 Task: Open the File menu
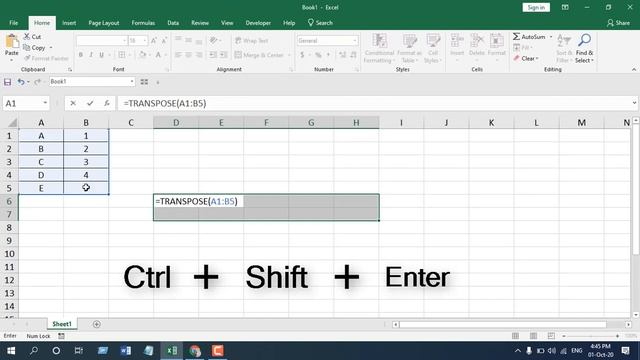(13, 23)
